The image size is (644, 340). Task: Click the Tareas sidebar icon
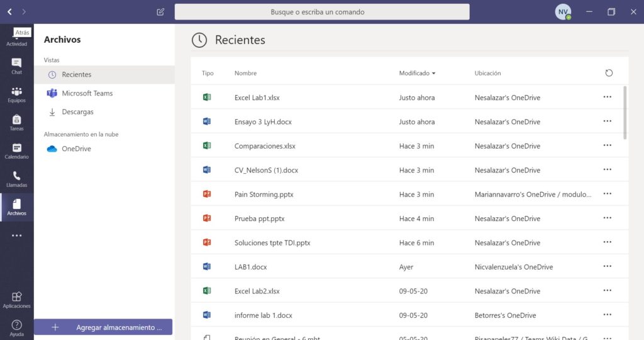pyautogui.click(x=16, y=122)
